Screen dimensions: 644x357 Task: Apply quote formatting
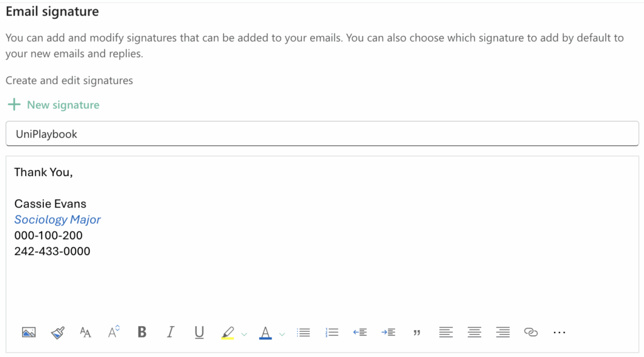click(416, 332)
